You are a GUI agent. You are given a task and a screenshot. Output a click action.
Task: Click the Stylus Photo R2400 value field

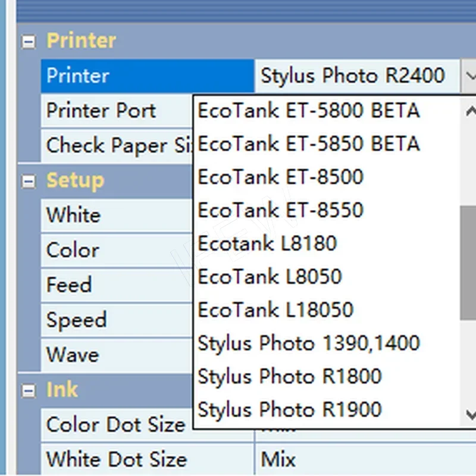357,76
